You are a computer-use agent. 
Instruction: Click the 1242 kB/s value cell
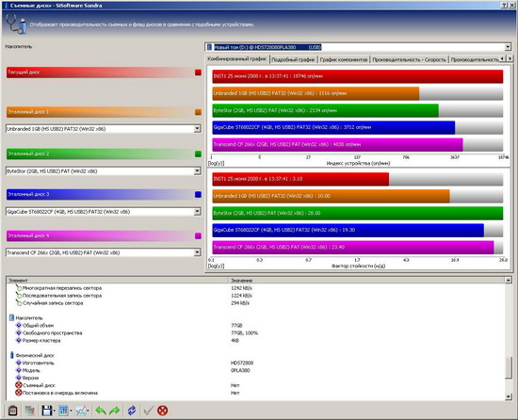241,288
